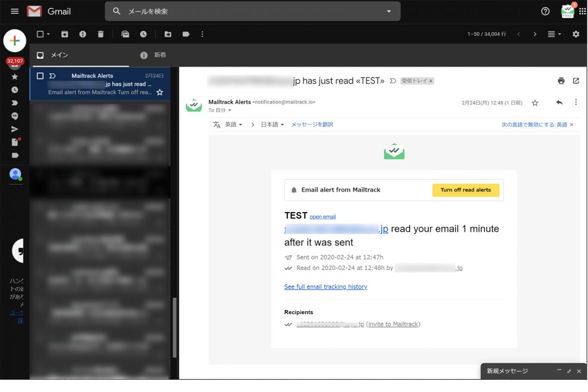The height and width of the screenshot is (392, 588).
Task: Click the invite to Mailtrack link
Action: coord(393,324)
